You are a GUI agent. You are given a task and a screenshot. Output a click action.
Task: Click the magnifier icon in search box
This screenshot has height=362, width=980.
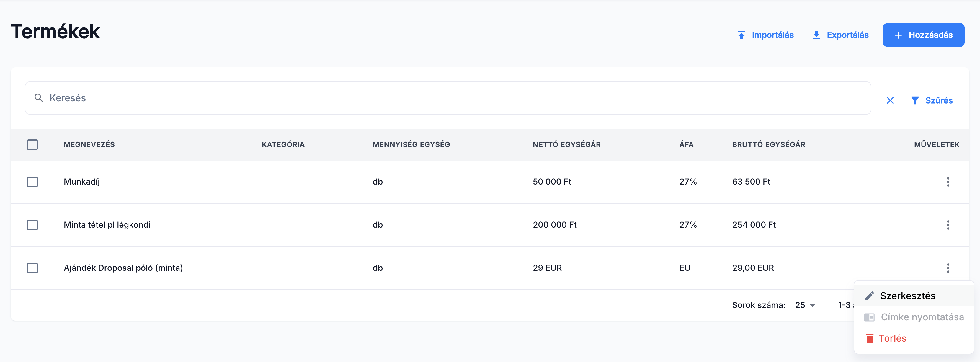[x=38, y=98]
